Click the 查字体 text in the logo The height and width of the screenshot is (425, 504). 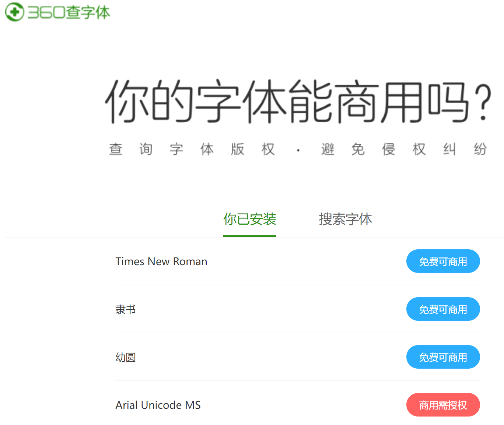coord(88,12)
